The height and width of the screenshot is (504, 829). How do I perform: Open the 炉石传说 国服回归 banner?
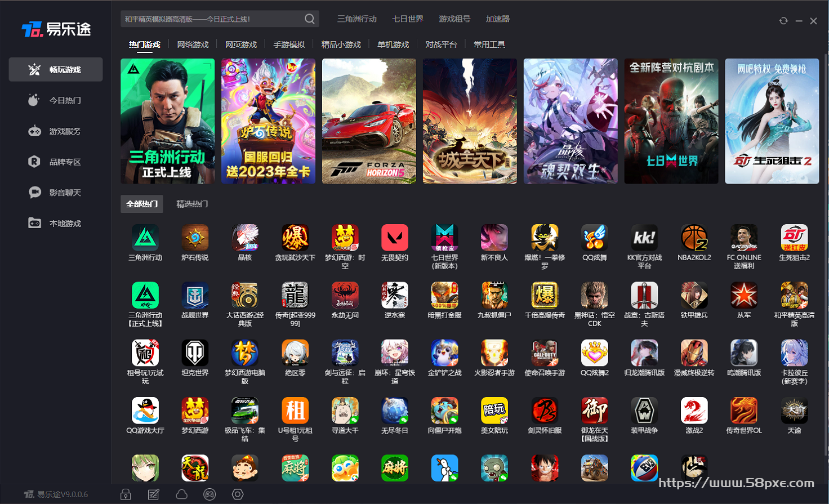[x=268, y=121]
